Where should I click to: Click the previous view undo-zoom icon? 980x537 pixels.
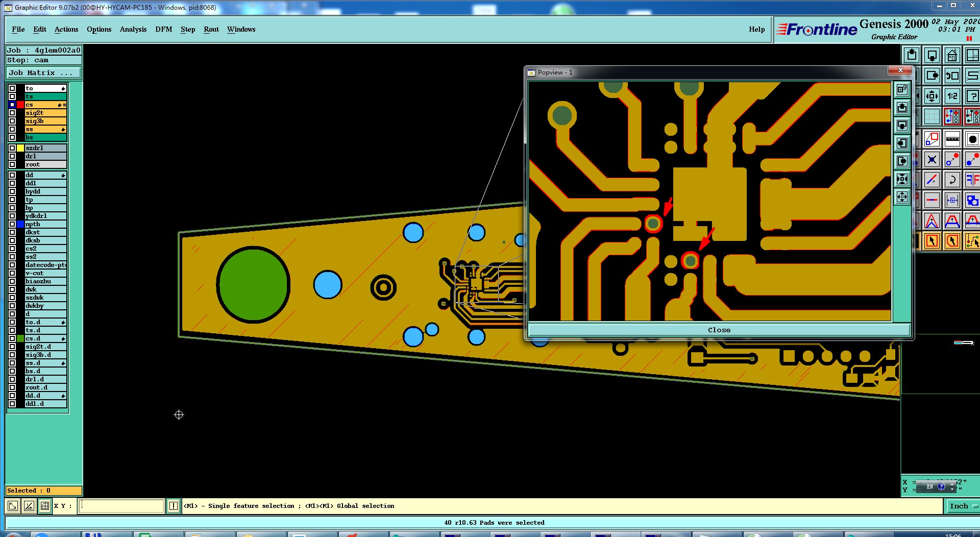pyautogui.click(x=952, y=76)
